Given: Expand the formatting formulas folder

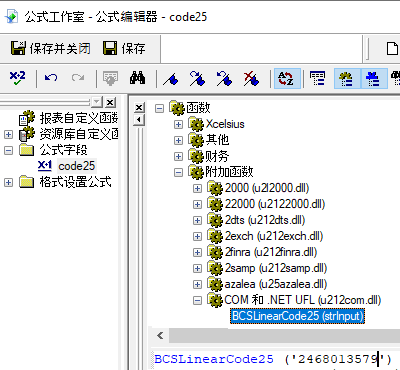Looking at the screenshot, I should [x=8, y=182].
